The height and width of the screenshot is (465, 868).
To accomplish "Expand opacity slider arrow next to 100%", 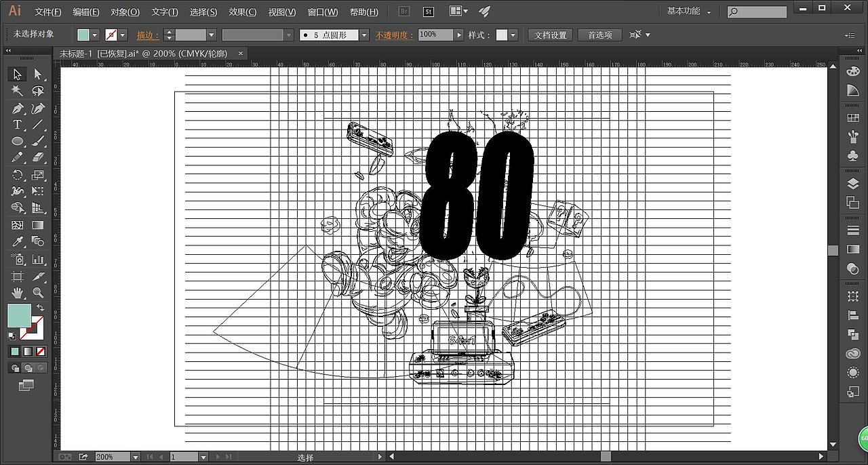I will pyautogui.click(x=459, y=35).
